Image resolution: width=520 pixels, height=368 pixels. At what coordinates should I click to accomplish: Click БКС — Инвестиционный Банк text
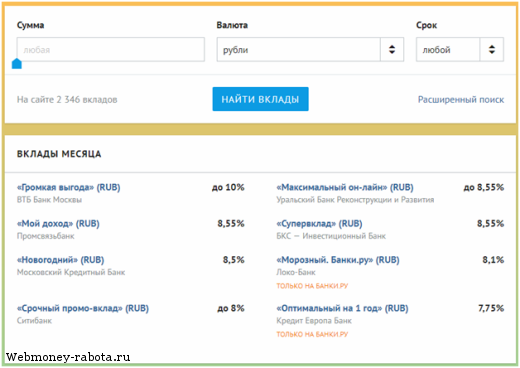click(x=331, y=236)
